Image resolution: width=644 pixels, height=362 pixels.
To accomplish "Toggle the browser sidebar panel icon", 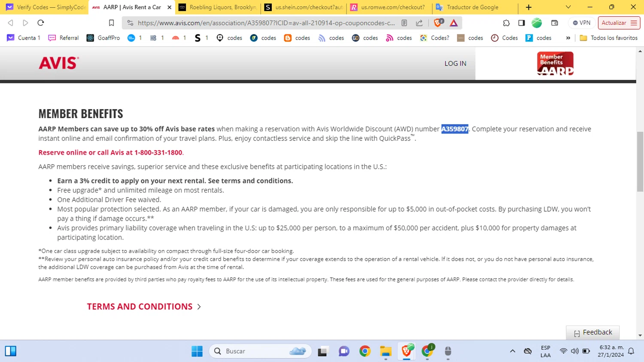I will [521, 23].
